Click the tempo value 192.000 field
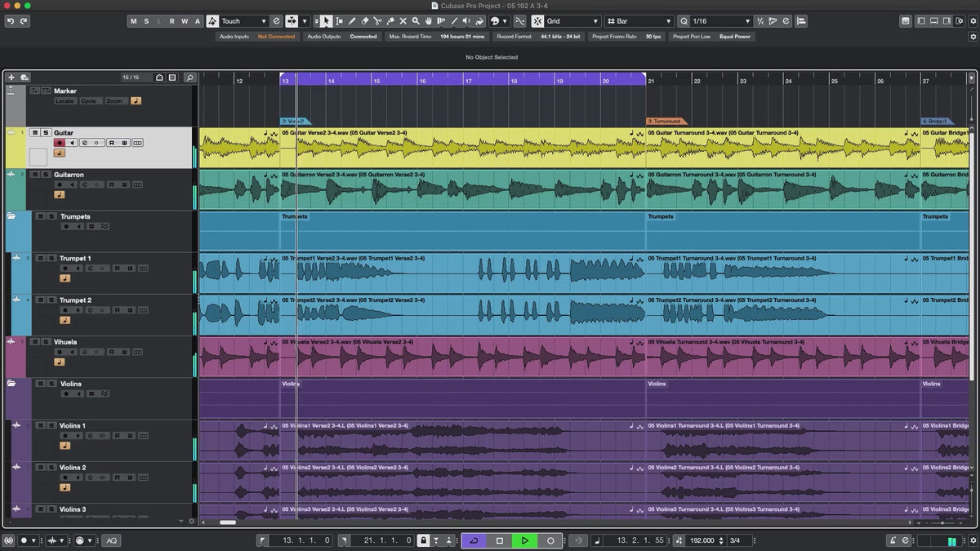The image size is (980, 551). point(702,540)
